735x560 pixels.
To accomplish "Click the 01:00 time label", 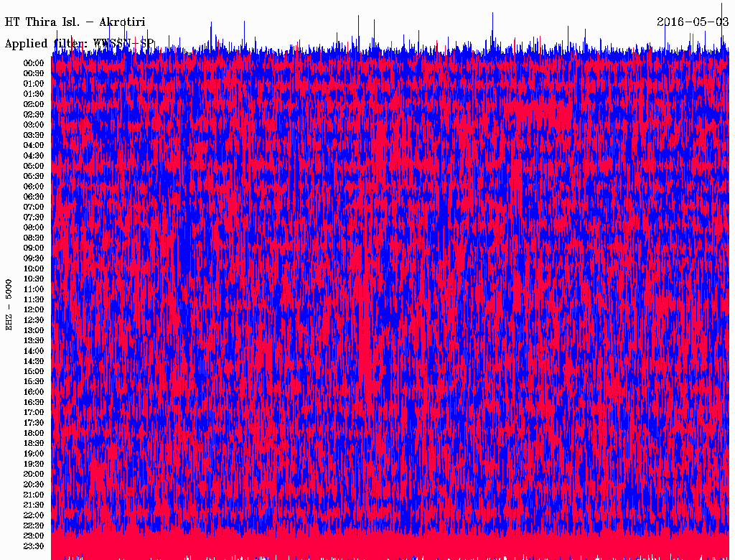I will pyautogui.click(x=34, y=84).
